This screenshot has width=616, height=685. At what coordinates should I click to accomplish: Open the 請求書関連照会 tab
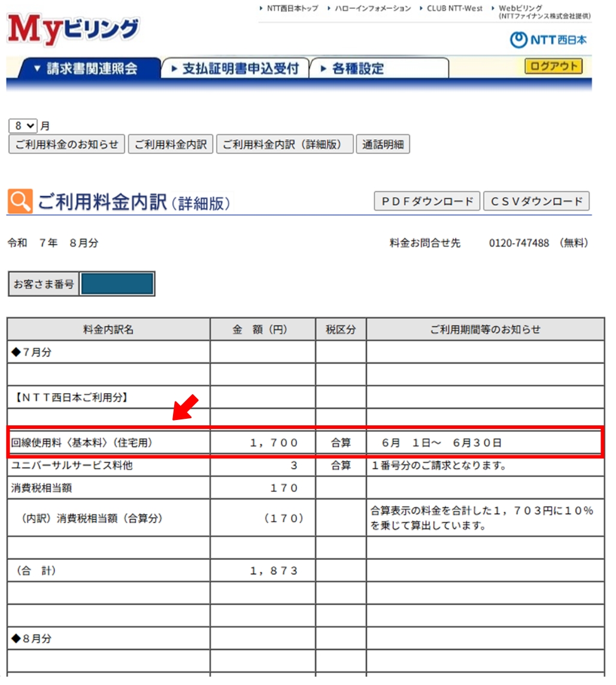(86, 69)
